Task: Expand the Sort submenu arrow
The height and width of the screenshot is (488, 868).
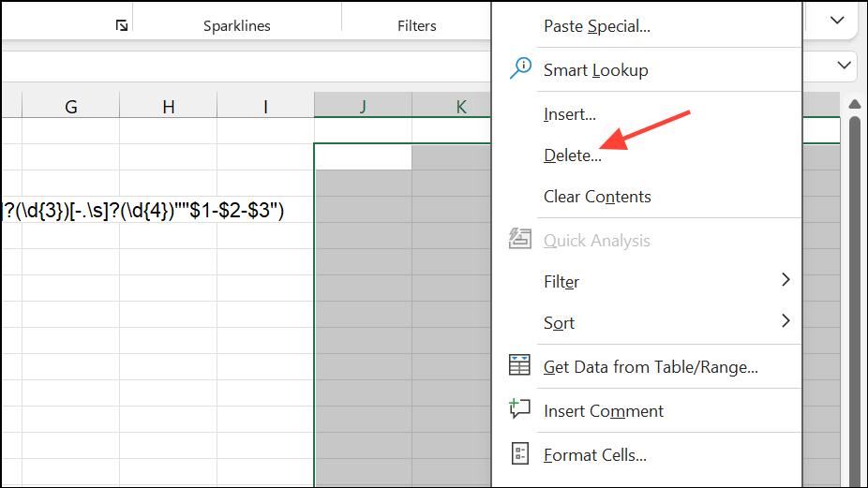Action: click(x=786, y=321)
